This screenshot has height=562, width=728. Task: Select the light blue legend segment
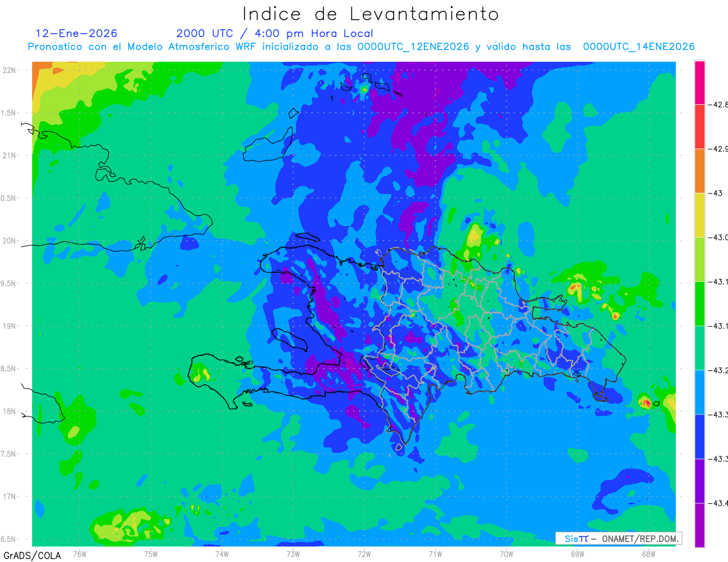(699, 392)
